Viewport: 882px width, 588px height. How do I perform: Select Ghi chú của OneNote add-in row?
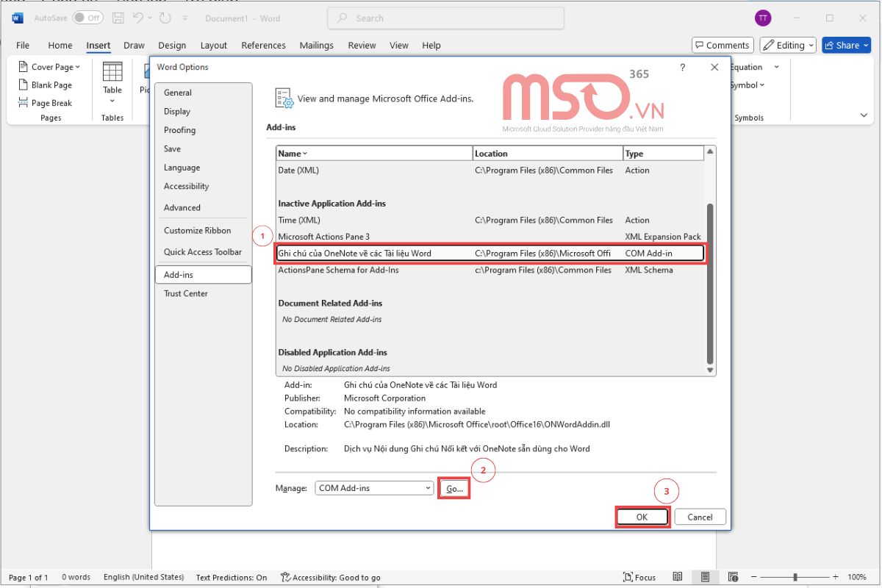point(490,254)
